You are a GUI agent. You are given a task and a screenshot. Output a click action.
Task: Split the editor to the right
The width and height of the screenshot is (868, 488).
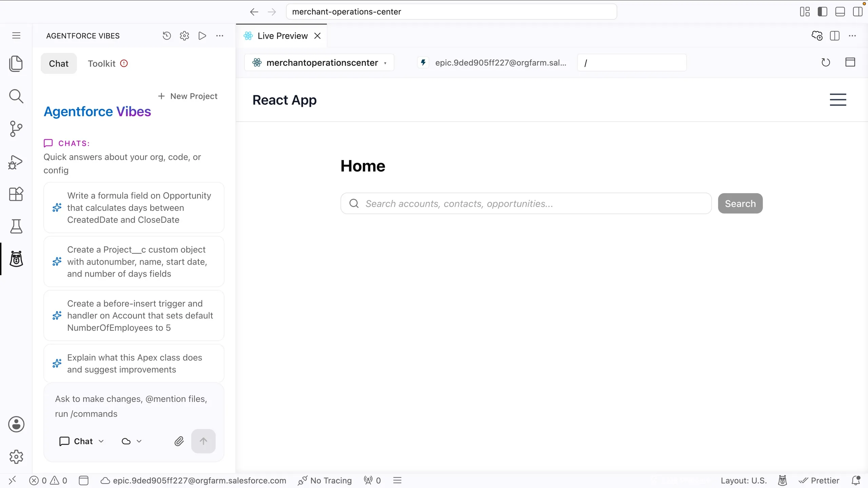click(x=835, y=36)
